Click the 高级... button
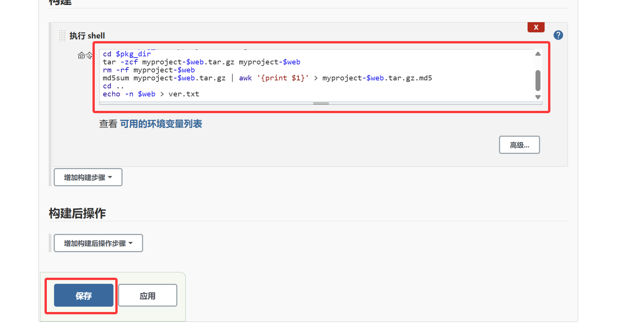Viewport: 644px width, 336px height. 519,145
